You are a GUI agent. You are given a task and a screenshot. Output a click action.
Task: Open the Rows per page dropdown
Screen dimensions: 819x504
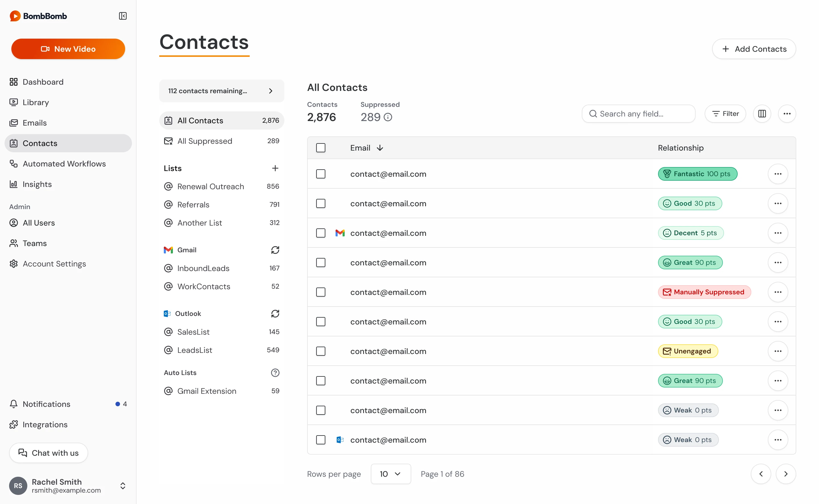391,474
